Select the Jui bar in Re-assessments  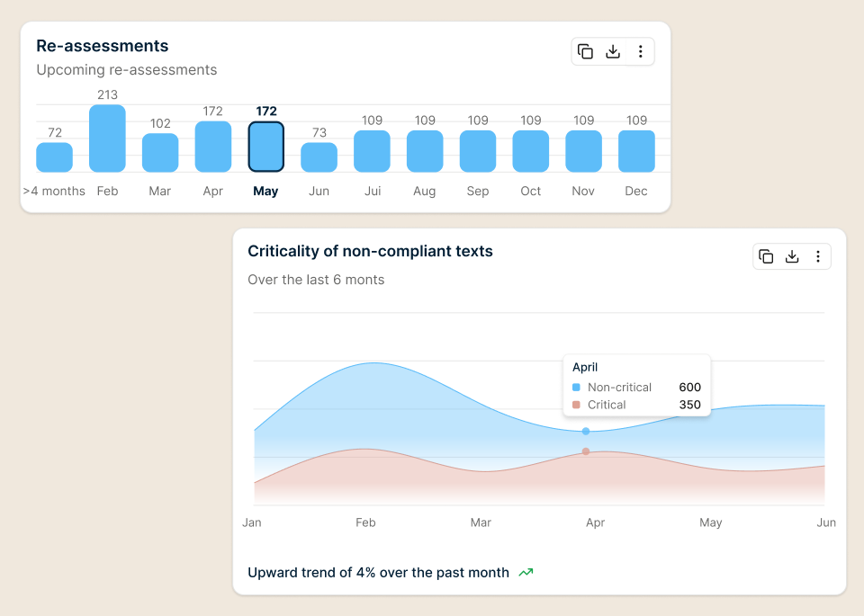pyautogui.click(x=372, y=151)
